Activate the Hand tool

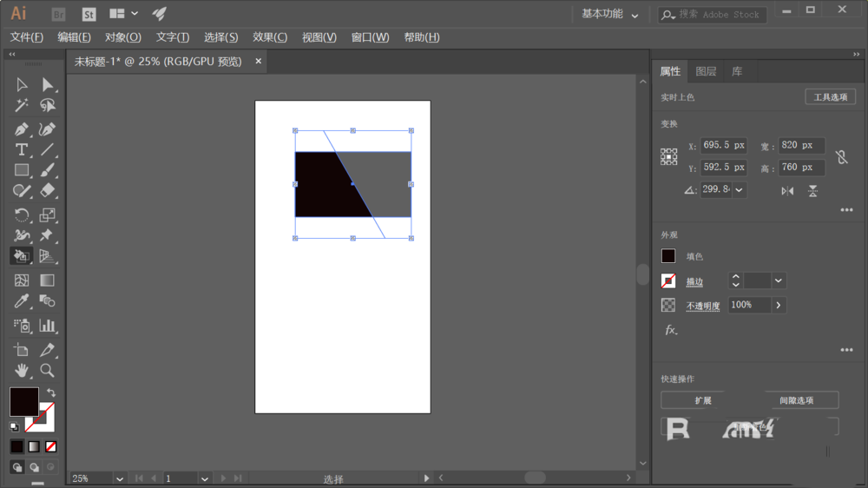(x=22, y=371)
